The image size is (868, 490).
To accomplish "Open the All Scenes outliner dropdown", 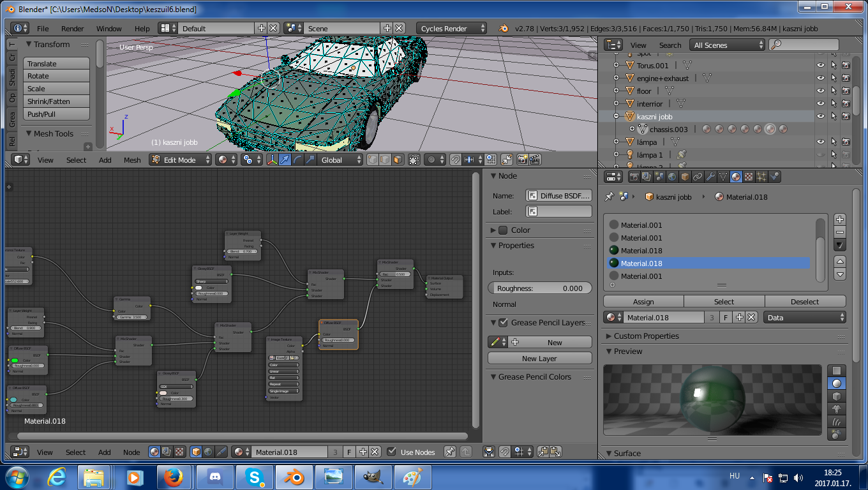I will tap(727, 45).
